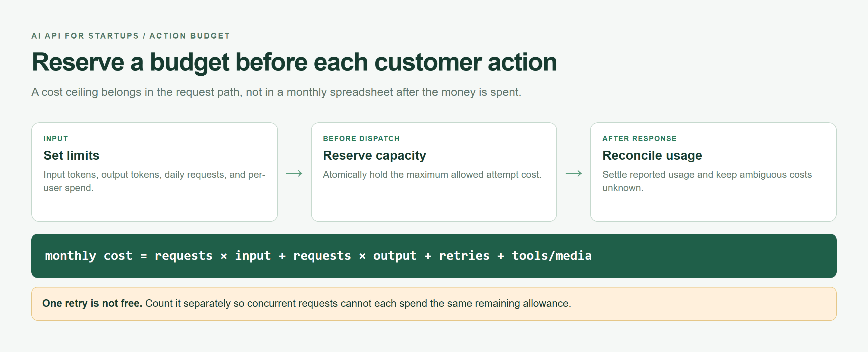Select the Reserve capacity card heading
Image resolution: width=868 pixels, height=352 pixels.
click(374, 155)
